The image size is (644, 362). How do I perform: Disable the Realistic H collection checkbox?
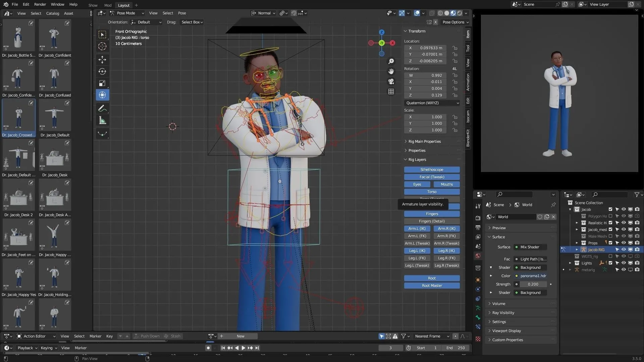611,223
